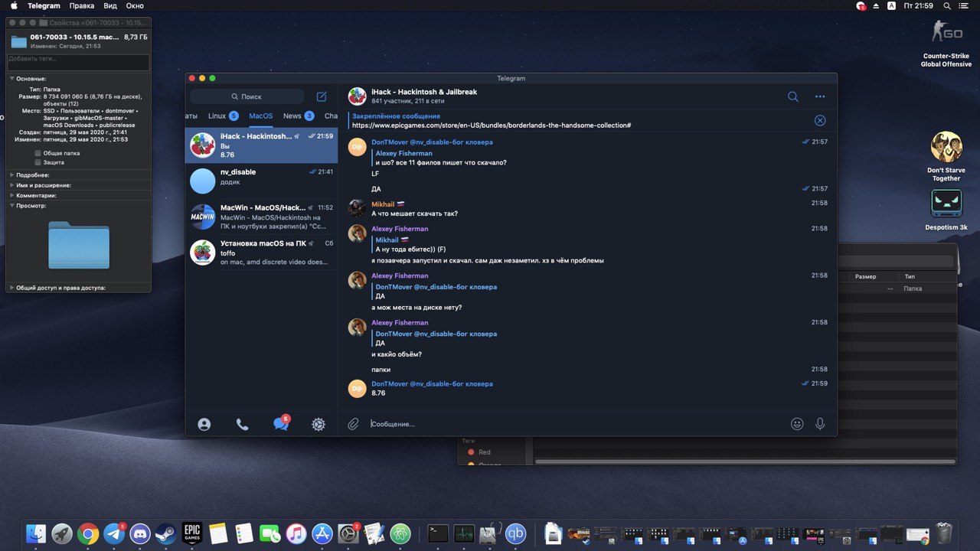The width and height of the screenshot is (980, 551).
Task: Expand the Комментарии section
Action: [x=11, y=195]
